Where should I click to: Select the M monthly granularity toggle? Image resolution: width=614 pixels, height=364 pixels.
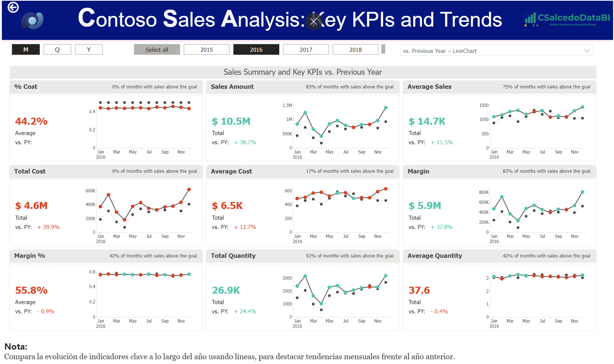(26, 50)
